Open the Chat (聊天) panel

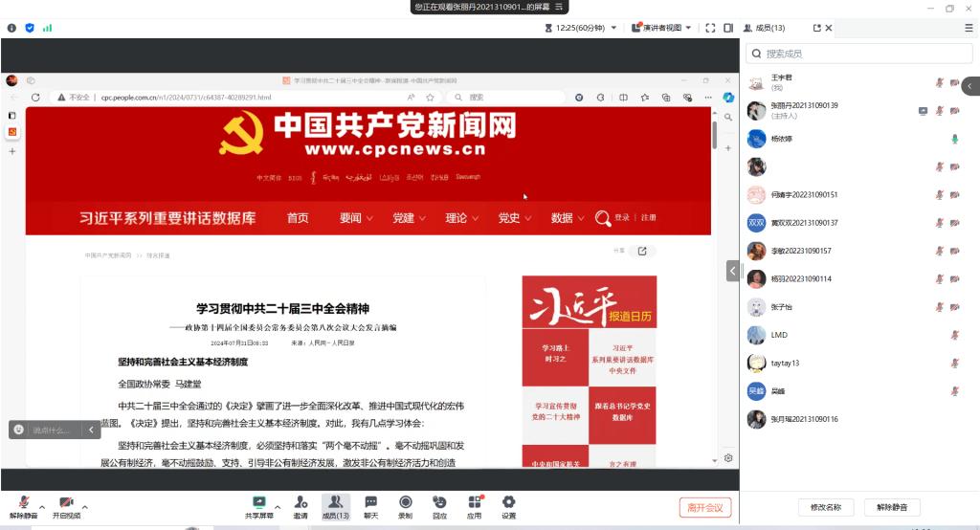(370, 507)
